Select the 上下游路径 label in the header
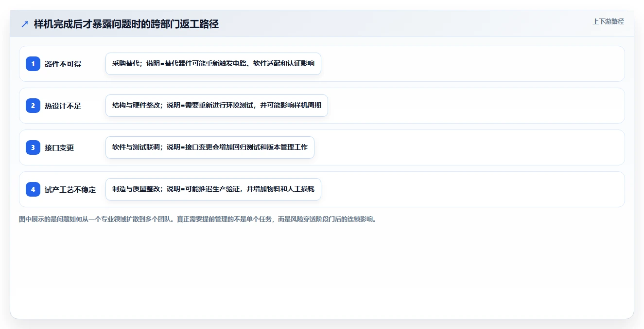This screenshot has height=329, width=644. point(608,22)
